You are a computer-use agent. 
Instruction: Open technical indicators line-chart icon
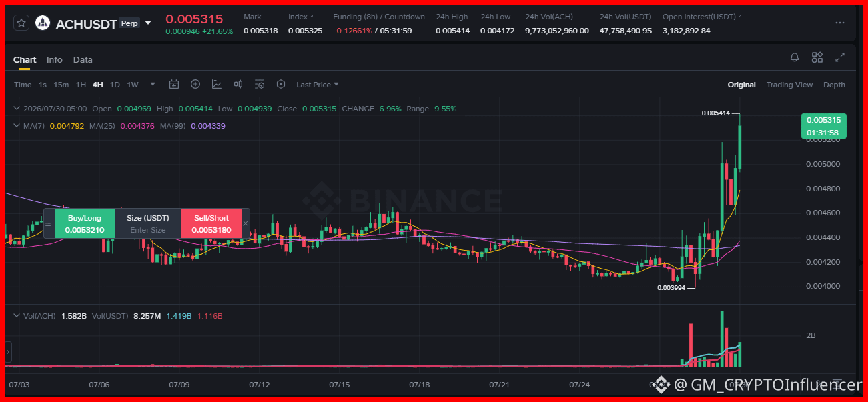coord(217,85)
